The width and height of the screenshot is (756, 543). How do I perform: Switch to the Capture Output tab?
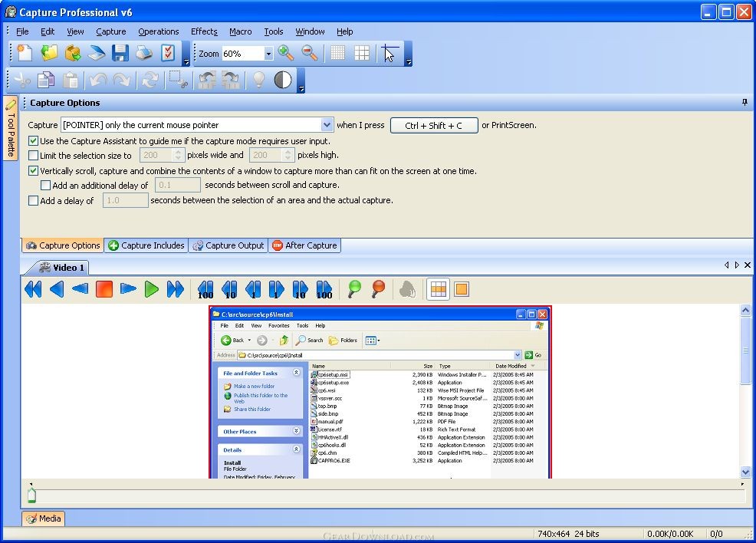[x=228, y=245]
